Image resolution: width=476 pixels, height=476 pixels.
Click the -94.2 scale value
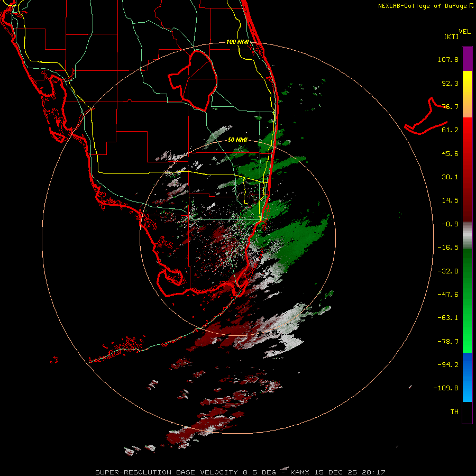[x=448, y=365]
